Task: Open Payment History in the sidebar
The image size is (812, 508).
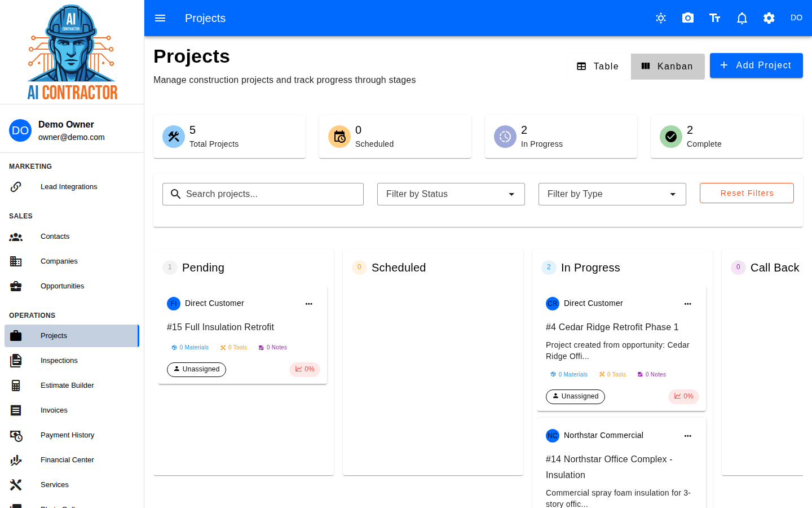Action: click(x=72, y=435)
